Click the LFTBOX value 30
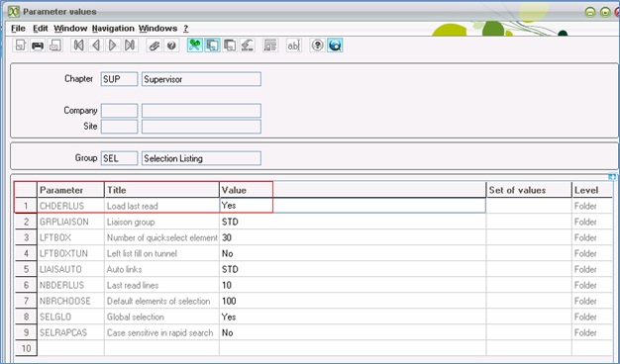The width and height of the screenshot is (620, 364). (x=353, y=237)
